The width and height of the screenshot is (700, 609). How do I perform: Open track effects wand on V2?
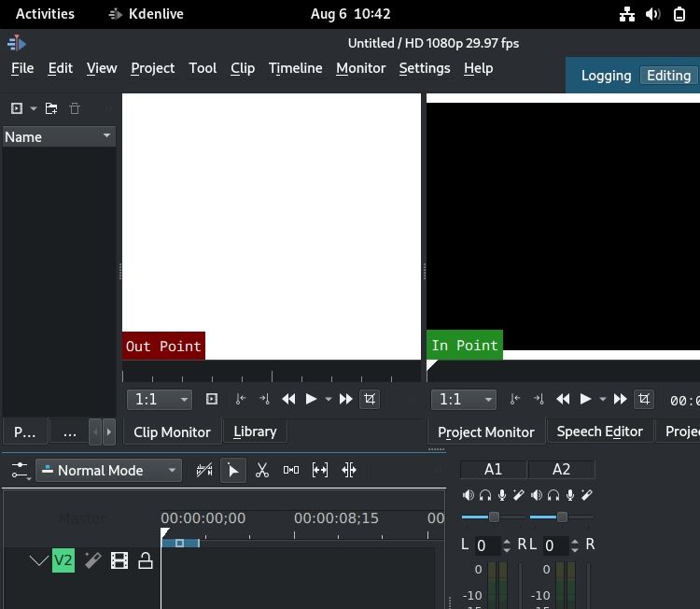[x=92, y=560]
